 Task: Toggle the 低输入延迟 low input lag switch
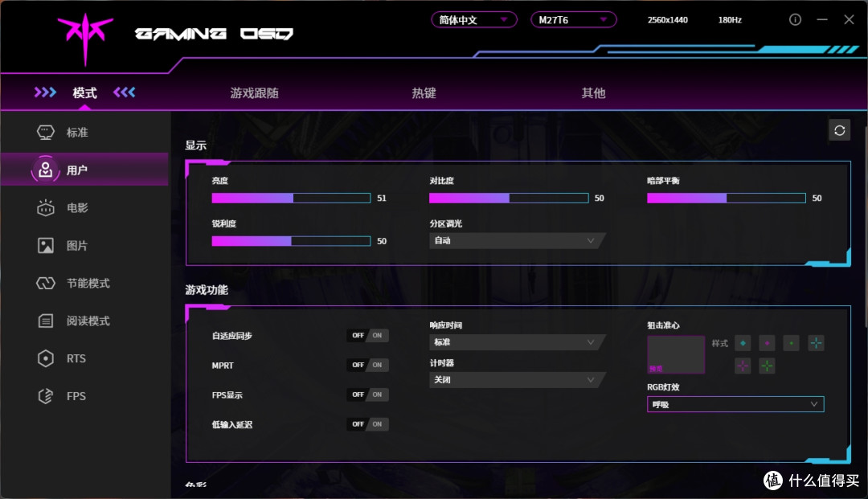(x=367, y=424)
